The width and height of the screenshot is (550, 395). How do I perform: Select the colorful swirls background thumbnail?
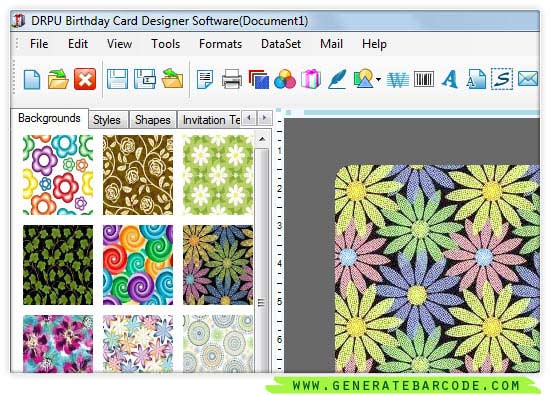click(x=138, y=265)
